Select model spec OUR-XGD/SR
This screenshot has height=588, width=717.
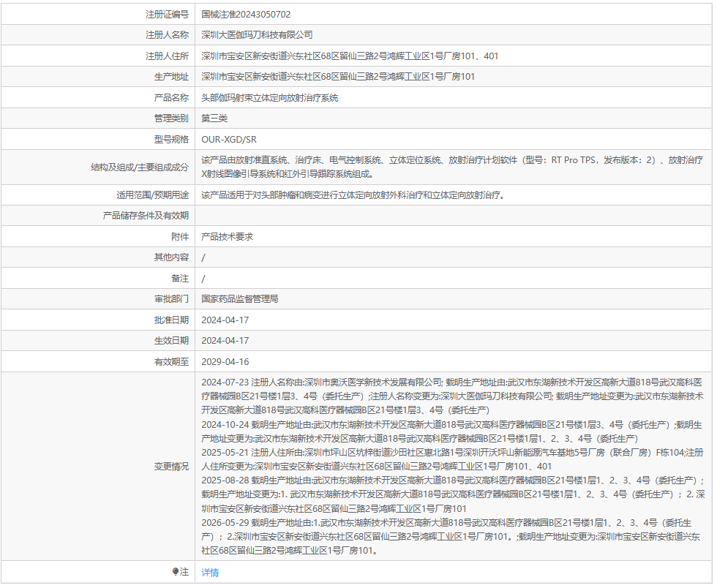(x=228, y=139)
